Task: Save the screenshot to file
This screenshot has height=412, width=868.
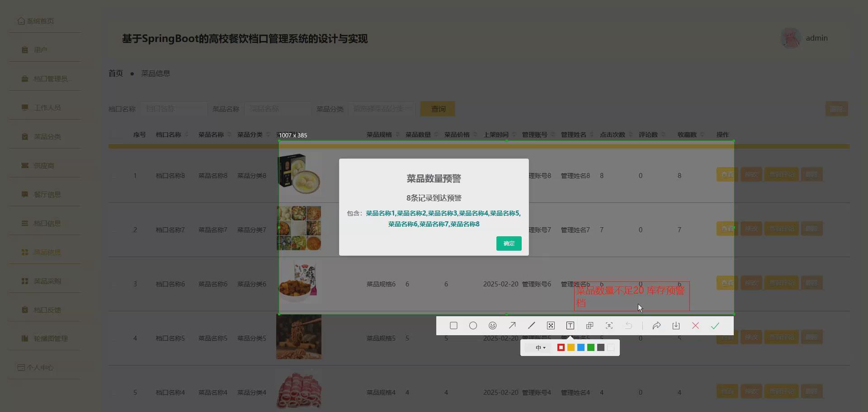Action: tap(676, 326)
